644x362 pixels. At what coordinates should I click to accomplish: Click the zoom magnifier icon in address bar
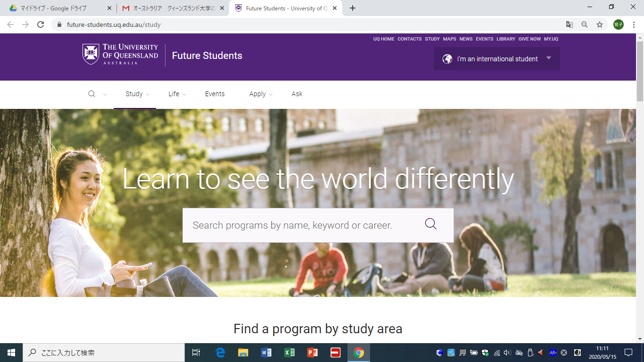585,25
